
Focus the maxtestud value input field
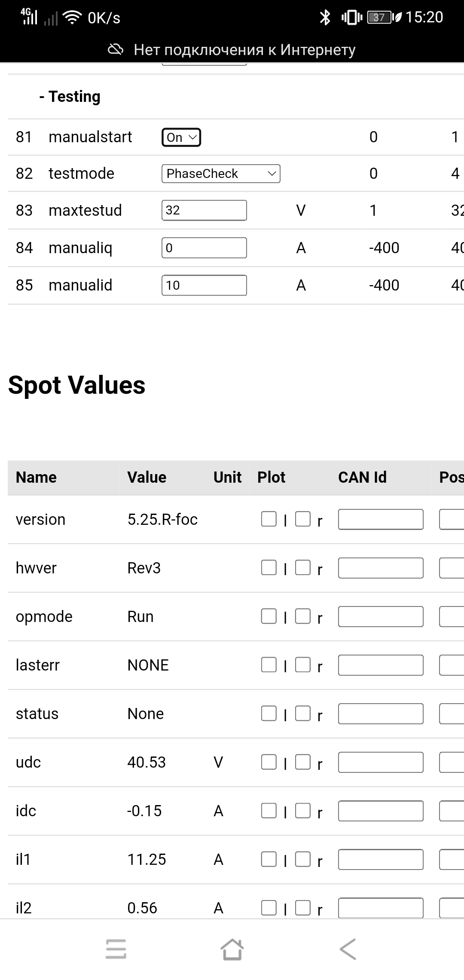(204, 211)
